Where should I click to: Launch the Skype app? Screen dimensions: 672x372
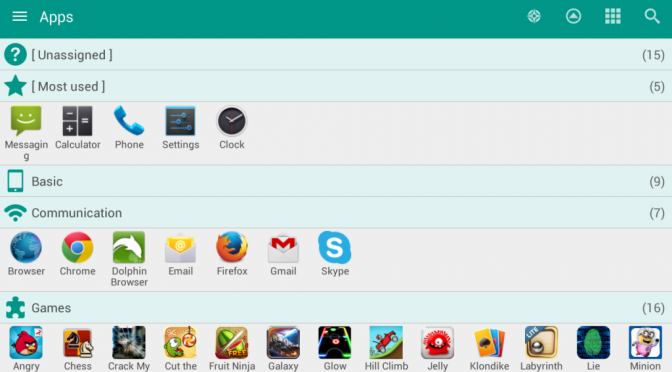click(x=335, y=254)
